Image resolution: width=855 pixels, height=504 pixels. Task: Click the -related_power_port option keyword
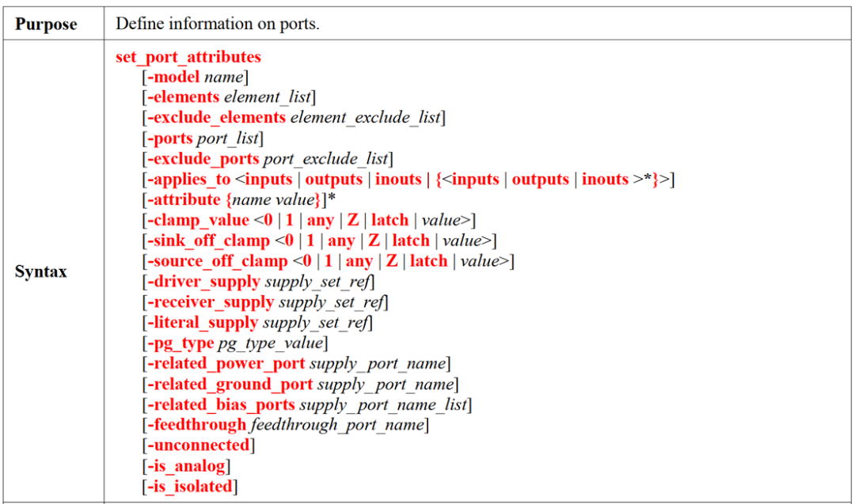226,363
